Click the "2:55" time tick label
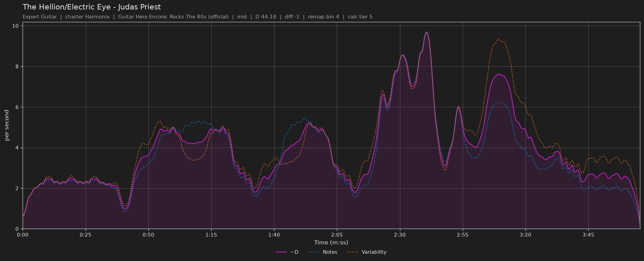The width and height of the screenshot is (644, 261). click(x=462, y=235)
